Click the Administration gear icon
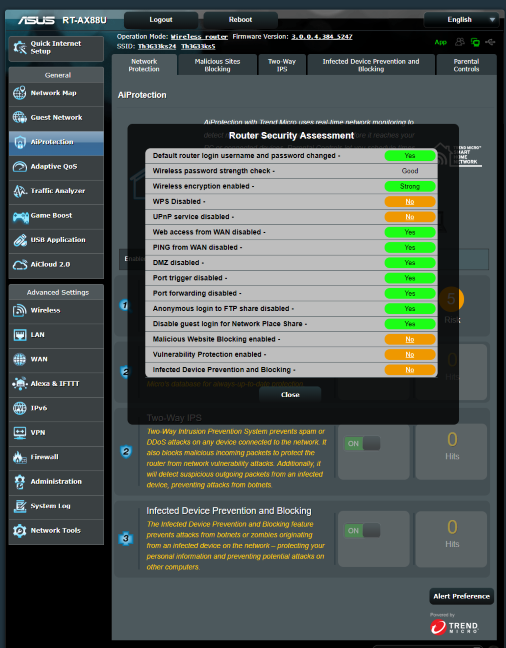Image resolution: width=506 pixels, height=648 pixels. coord(19,481)
